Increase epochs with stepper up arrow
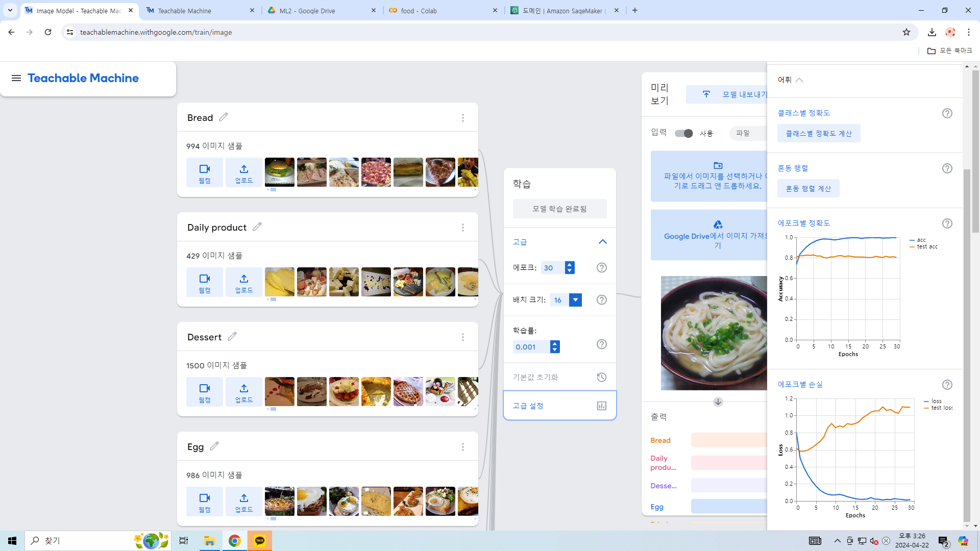 pyautogui.click(x=570, y=265)
